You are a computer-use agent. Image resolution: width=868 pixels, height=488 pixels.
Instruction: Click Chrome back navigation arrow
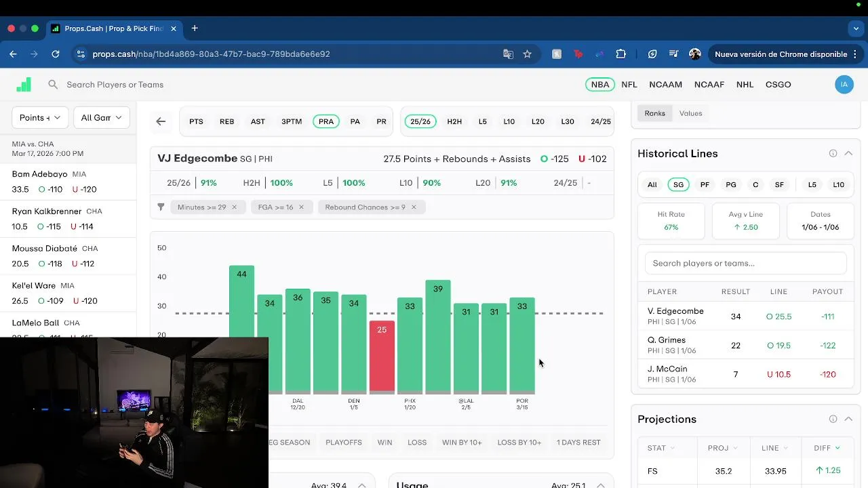pos(13,54)
